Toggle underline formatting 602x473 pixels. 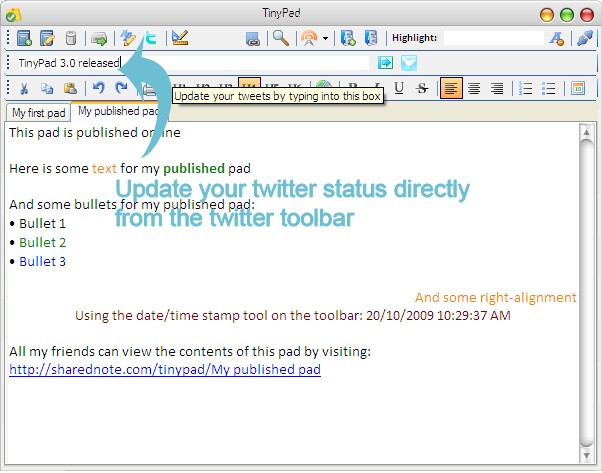pos(399,88)
